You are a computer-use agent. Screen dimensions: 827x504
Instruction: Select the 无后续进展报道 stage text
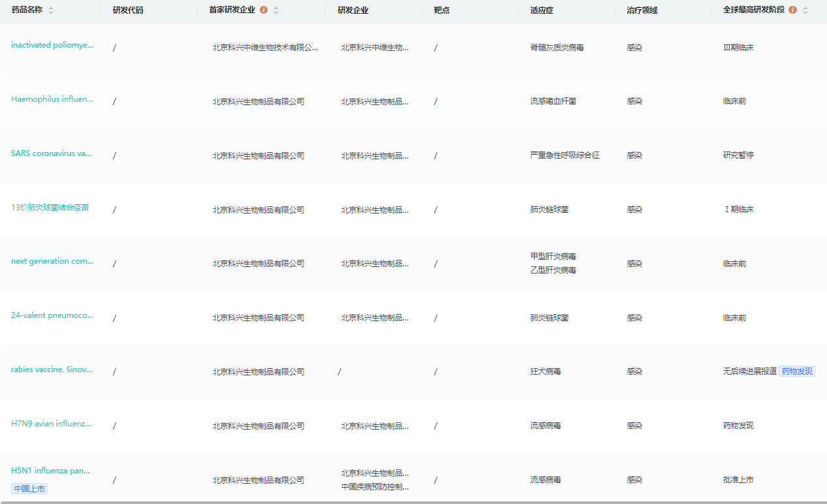coord(749,371)
